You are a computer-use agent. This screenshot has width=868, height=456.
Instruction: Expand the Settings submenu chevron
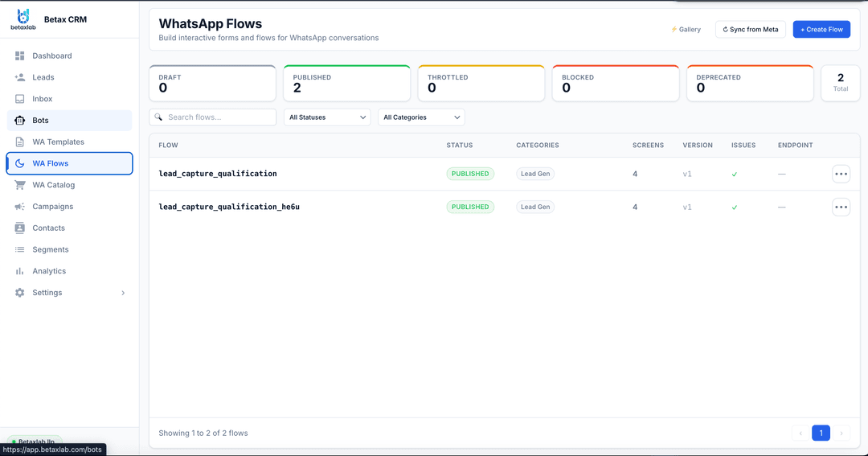click(x=123, y=293)
